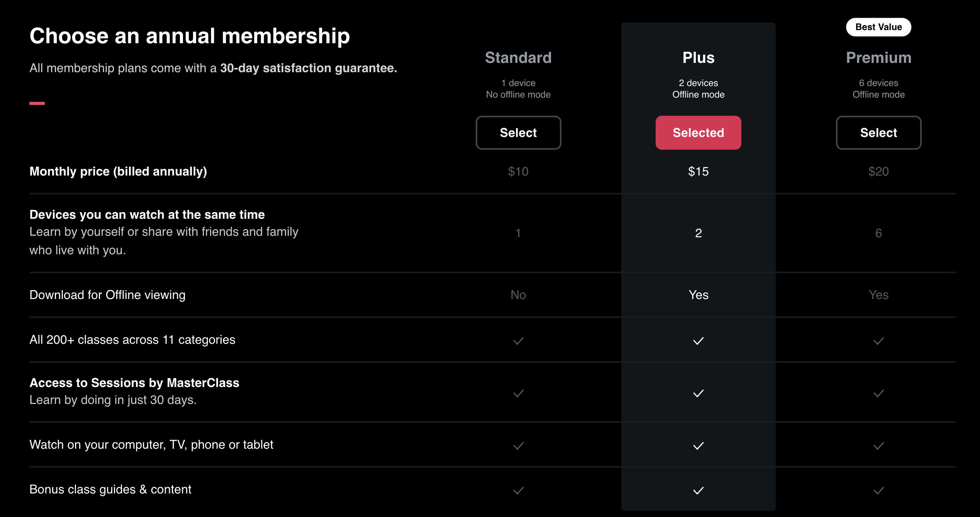
Task: Click Standard checkmark for Watch on your computer
Action: (518, 446)
